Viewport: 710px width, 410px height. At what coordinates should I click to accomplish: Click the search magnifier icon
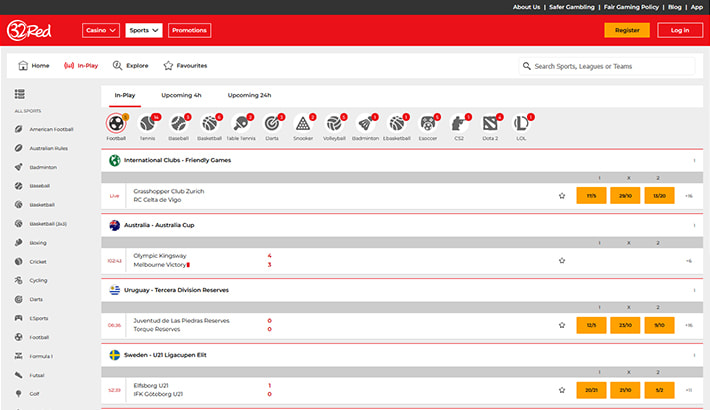[x=527, y=66]
